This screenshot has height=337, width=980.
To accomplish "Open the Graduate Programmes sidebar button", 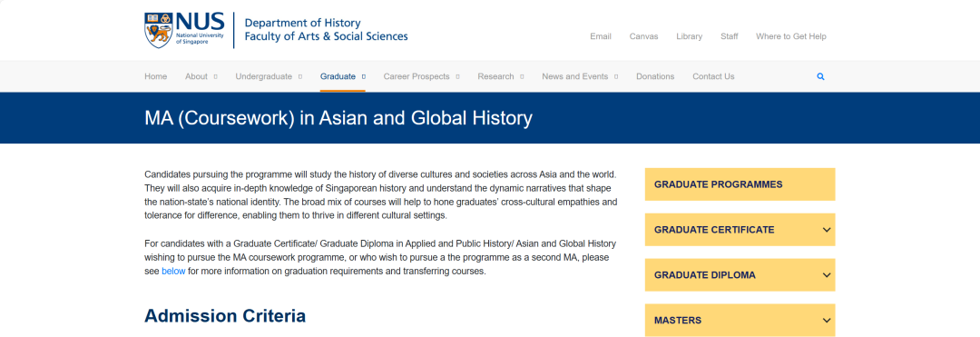I will pos(740,184).
